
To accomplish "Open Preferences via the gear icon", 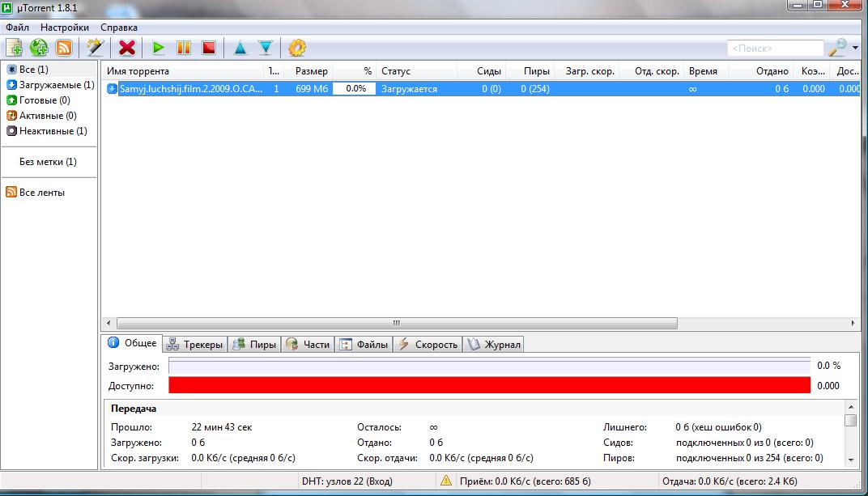I will pyautogui.click(x=296, y=48).
